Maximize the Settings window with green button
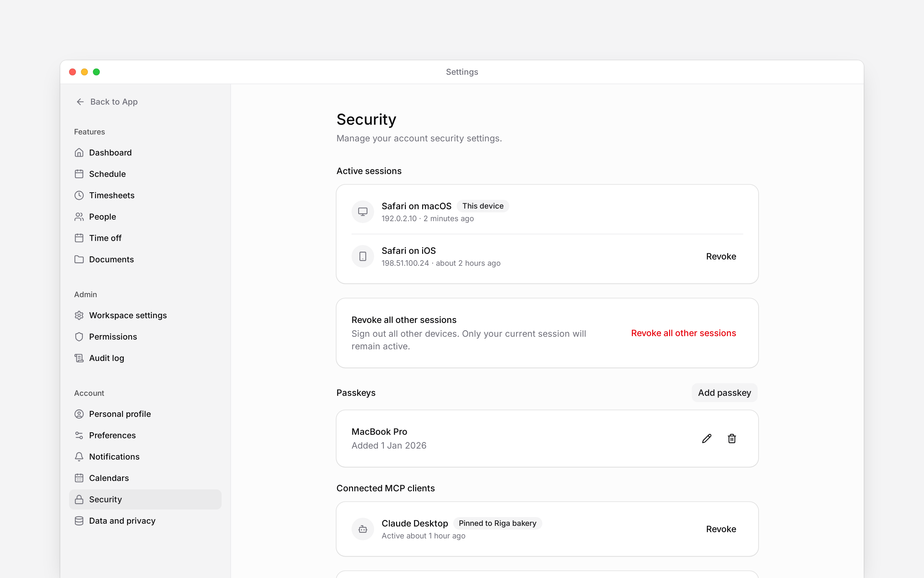Screen dimensions: 924x578 coord(96,72)
